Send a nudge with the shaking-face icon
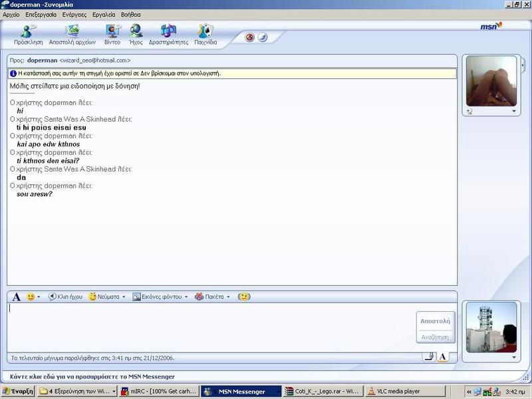This screenshot has height=399, width=532. (x=244, y=297)
